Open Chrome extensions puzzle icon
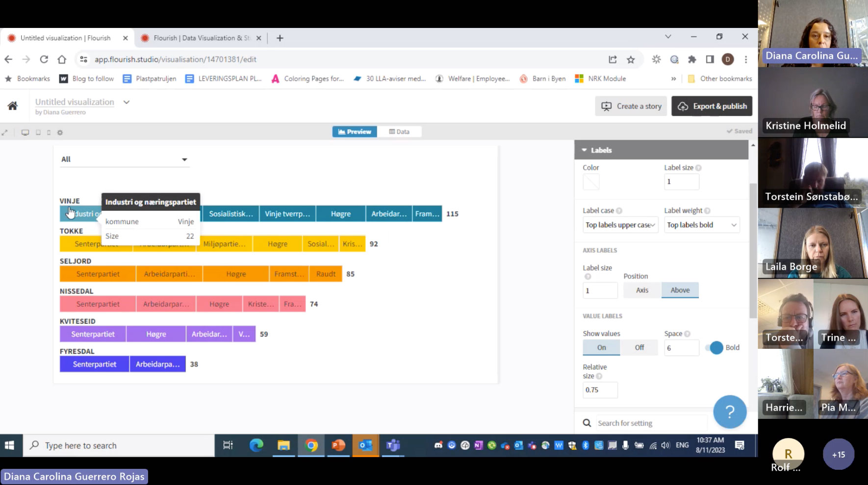 pyautogui.click(x=692, y=59)
